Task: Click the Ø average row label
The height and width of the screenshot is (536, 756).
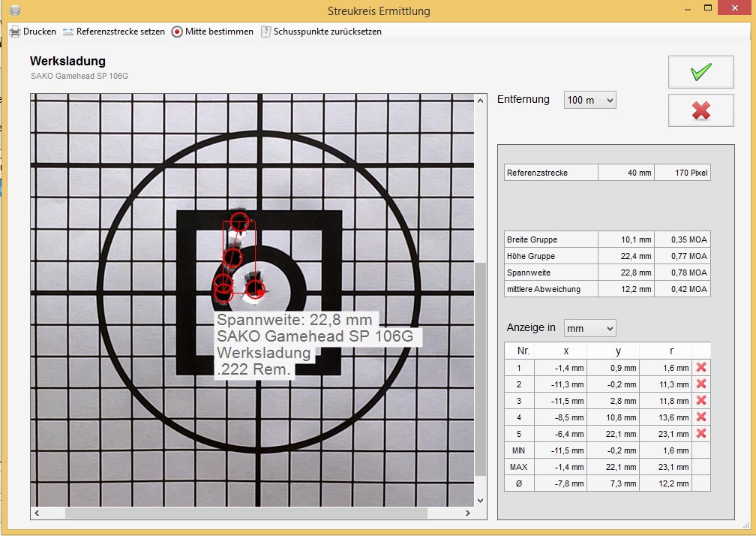Action: click(519, 483)
